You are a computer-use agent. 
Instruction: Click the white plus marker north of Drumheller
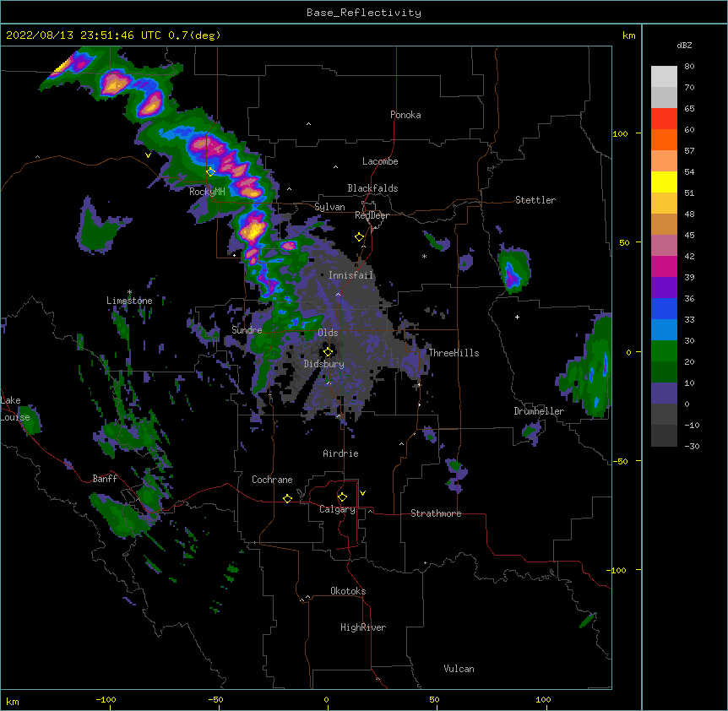tap(517, 317)
